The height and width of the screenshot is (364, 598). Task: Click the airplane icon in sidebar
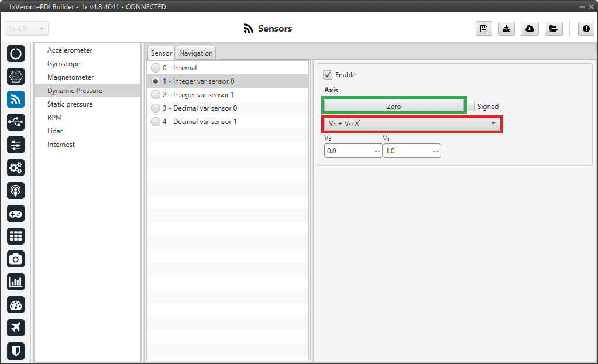click(16, 327)
